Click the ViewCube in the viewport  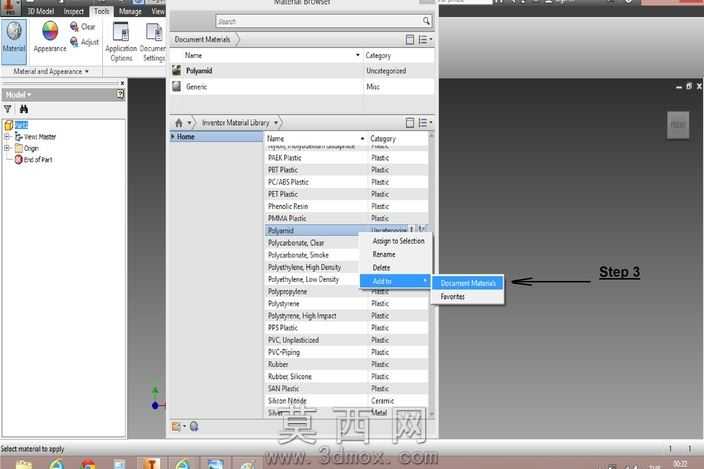[678, 125]
